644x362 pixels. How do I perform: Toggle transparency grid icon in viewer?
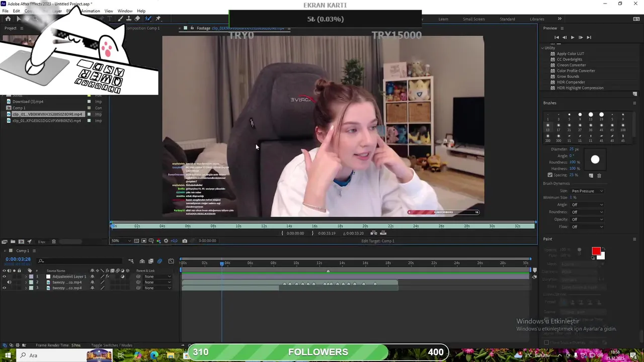(x=136, y=241)
